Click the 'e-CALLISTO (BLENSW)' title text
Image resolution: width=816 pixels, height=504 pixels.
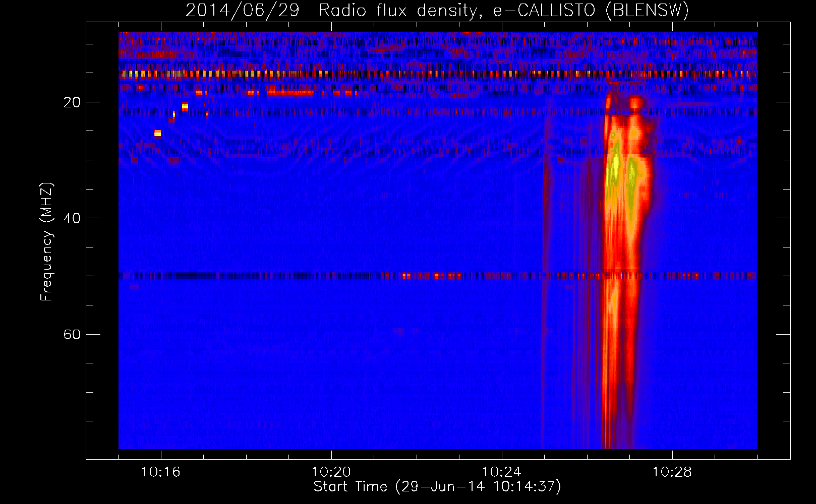[591, 10]
